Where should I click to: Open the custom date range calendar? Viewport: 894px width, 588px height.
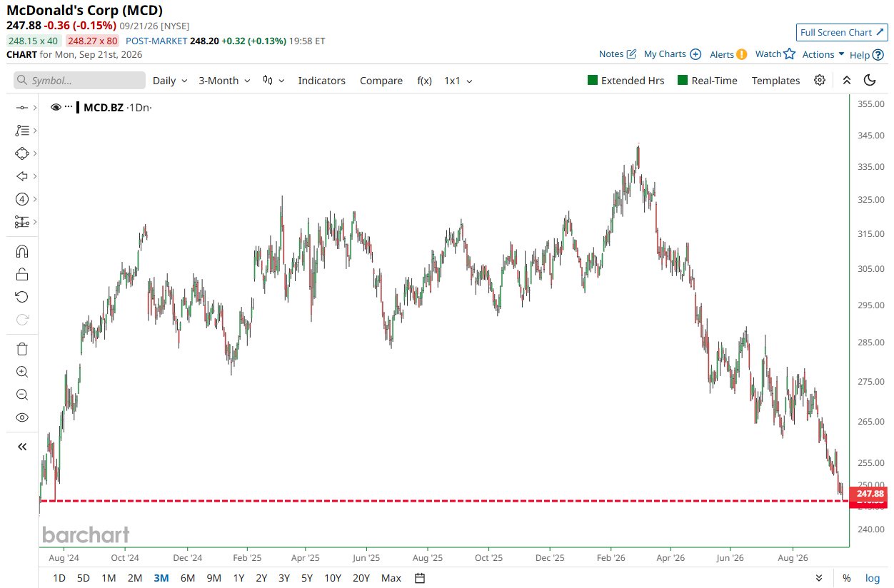420,578
